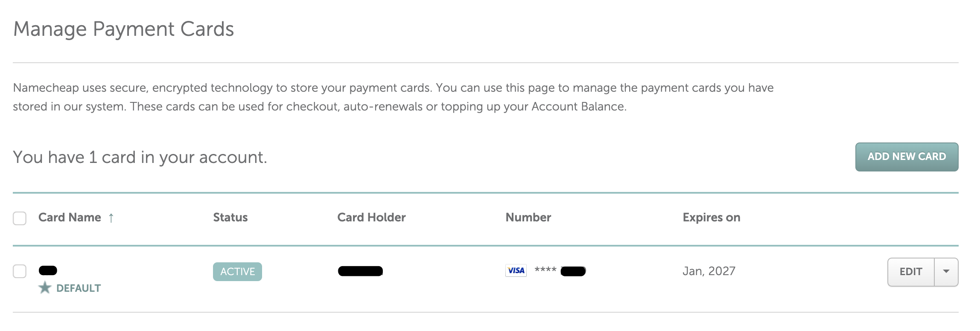This screenshot has width=980, height=331.
Task: Click the Jan, 2027 expiry date
Action: [x=709, y=271]
